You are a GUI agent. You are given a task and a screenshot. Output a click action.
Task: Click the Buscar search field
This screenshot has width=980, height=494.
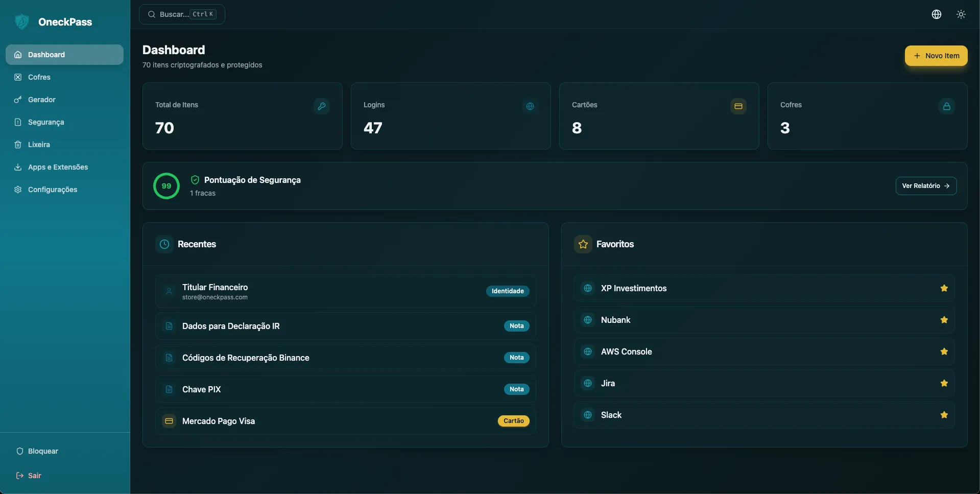click(181, 14)
